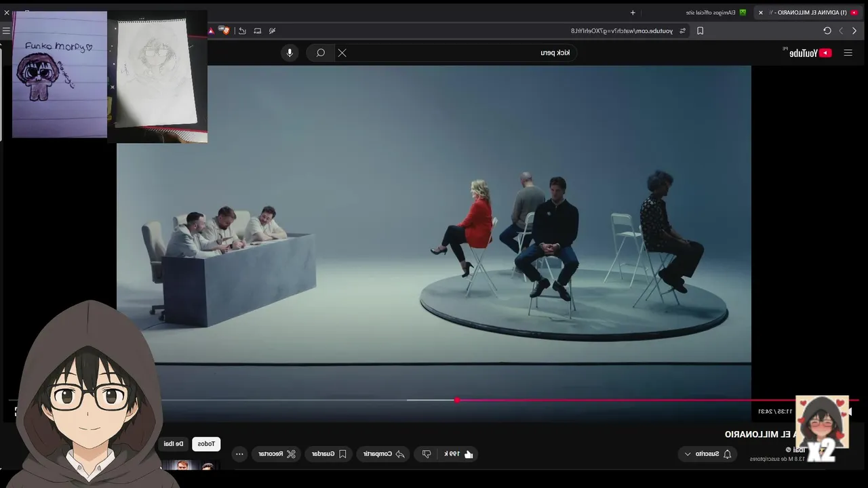The height and width of the screenshot is (488, 868).
Task: Open the Brave Shields lion icon
Action: tap(226, 30)
